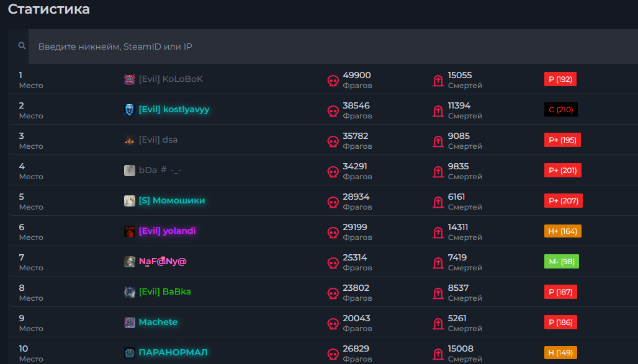Click the red P+ (207) rank badge

[x=563, y=201]
